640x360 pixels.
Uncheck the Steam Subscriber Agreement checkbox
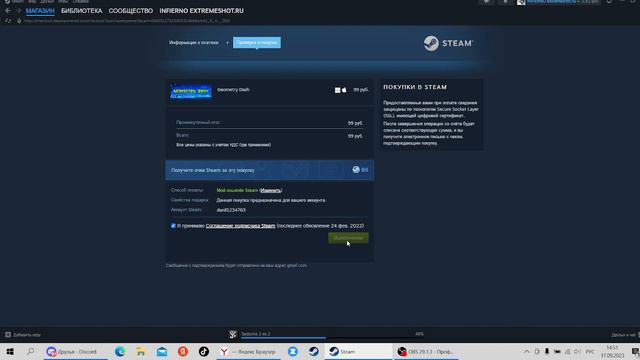point(173,226)
